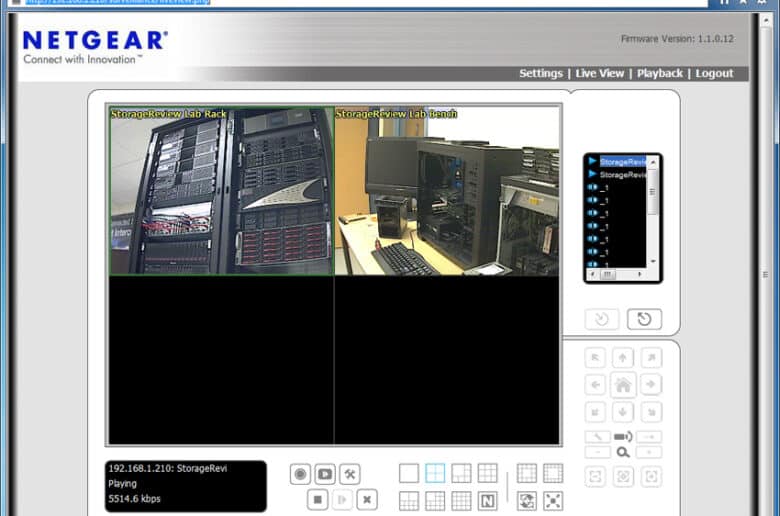Viewport: 780px width, 516px height.
Task: Tilt camera down with the PTZ down arrow
Action: coord(623,412)
